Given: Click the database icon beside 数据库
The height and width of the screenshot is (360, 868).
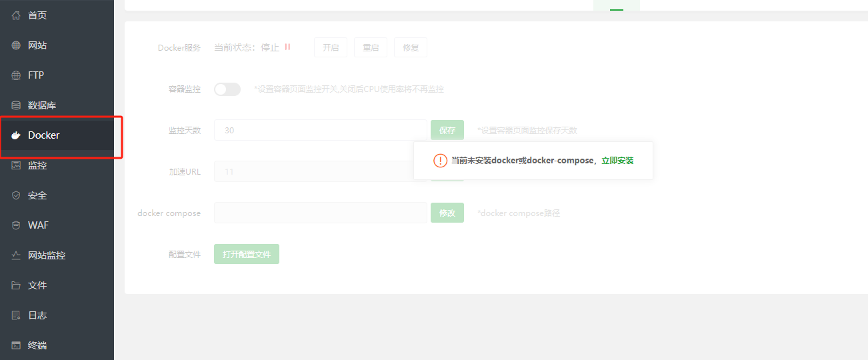Looking at the screenshot, I should [x=17, y=105].
